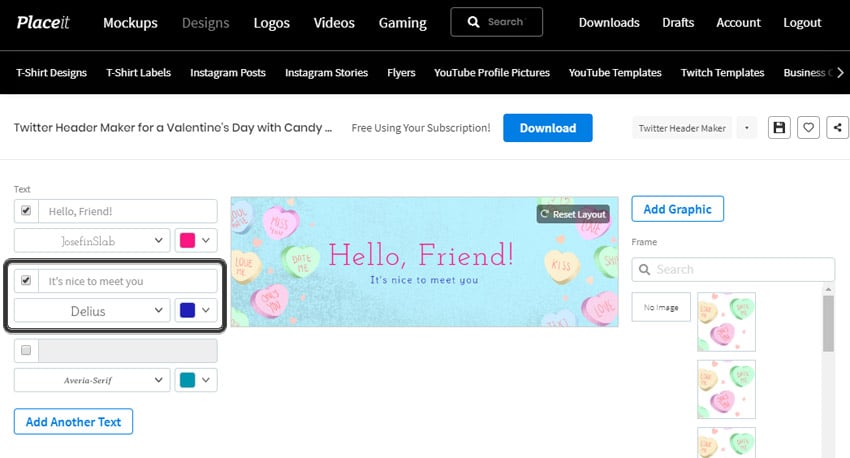
Task: Click the Reset Layout button label
Action: pos(579,214)
